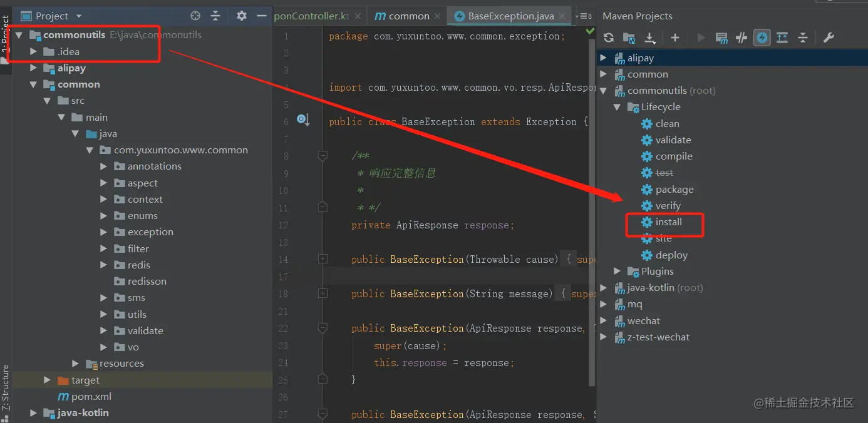The image size is (868, 423).
Task: Close the ponController.kt tab
Action: 359,16
